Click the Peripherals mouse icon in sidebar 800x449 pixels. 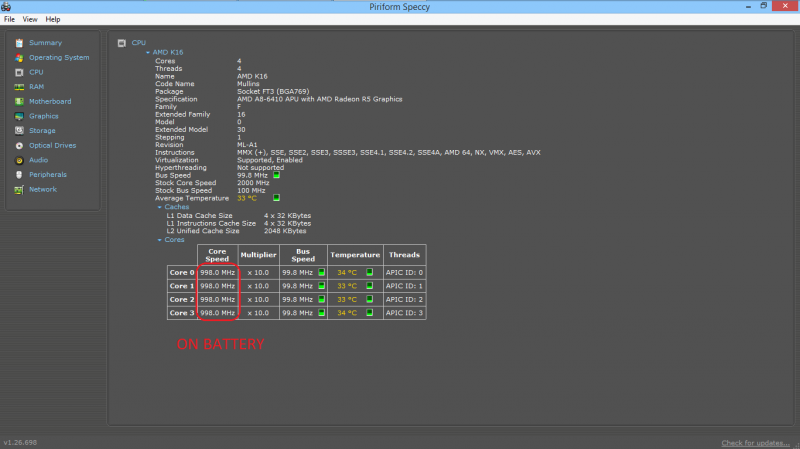[x=19, y=174]
